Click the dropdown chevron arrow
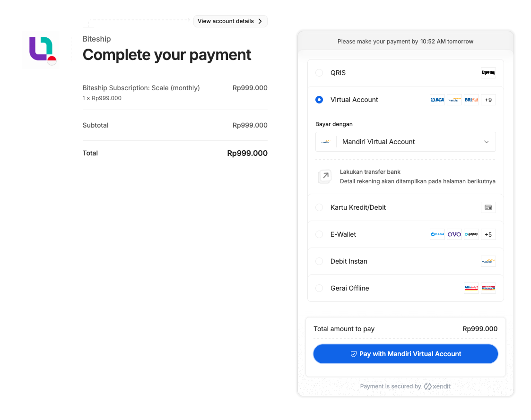The width and height of the screenshot is (531, 420). coord(486,142)
